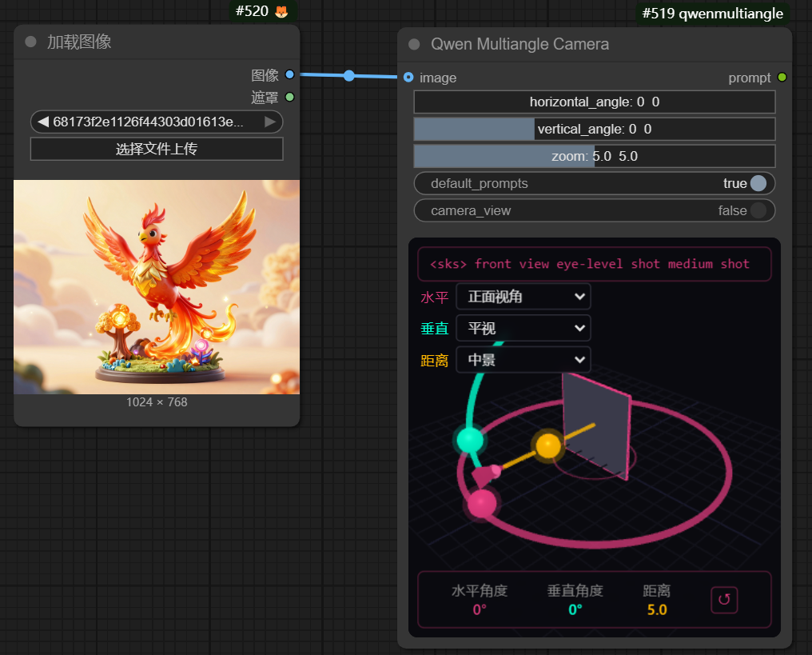Click the green vertical angle handle sphere
Screen dimensions: 812x655
(469, 439)
